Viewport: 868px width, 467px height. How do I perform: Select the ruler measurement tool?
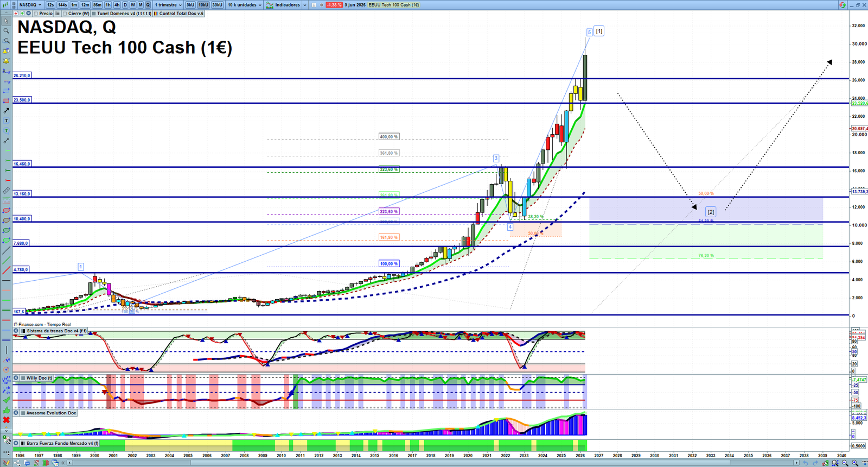pyautogui.click(x=6, y=190)
